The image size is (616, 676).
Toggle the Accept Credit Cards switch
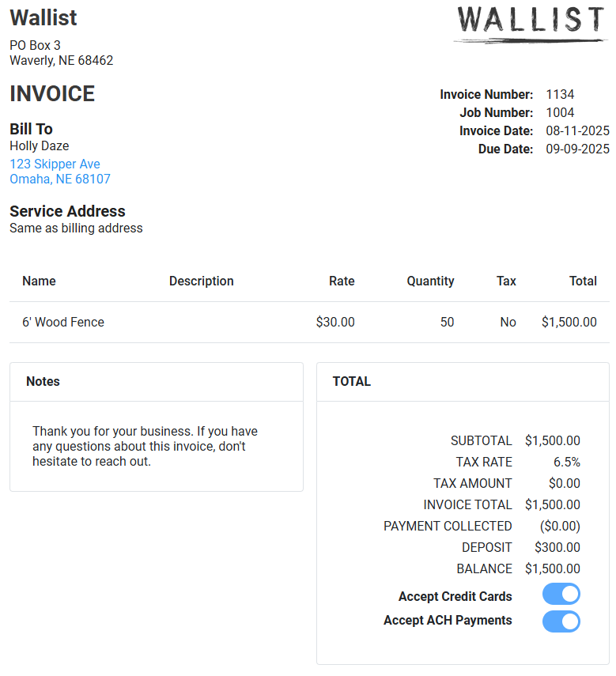coord(561,594)
